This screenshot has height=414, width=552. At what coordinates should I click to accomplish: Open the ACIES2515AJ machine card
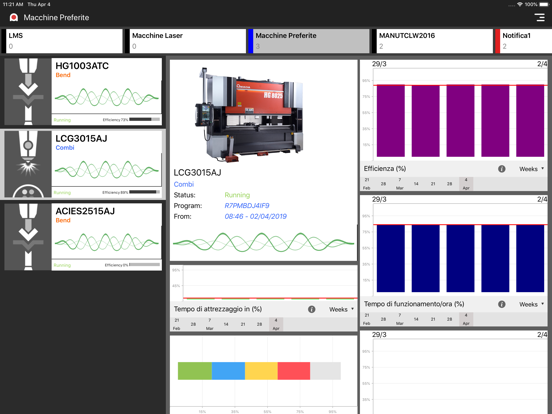[x=83, y=237]
